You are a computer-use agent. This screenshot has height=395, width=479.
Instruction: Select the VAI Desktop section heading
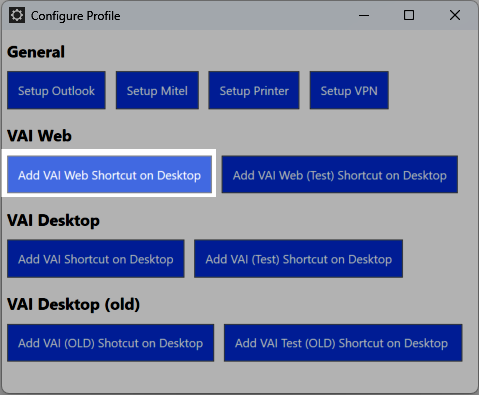pyautogui.click(x=53, y=221)
